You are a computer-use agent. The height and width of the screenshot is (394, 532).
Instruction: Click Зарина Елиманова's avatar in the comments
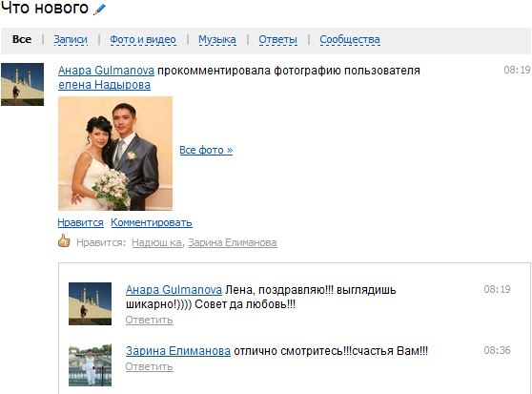click(90, 364)
